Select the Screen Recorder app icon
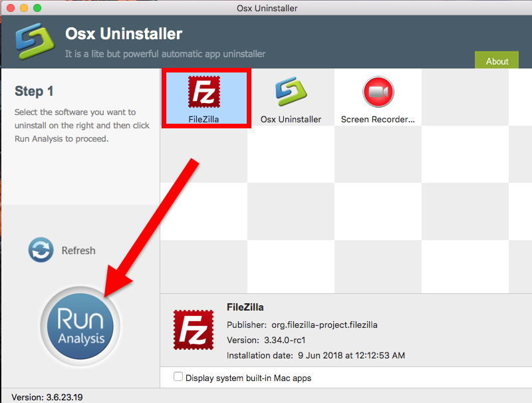The width and height of the screenshot is (532, 403). tap(378, 92)
